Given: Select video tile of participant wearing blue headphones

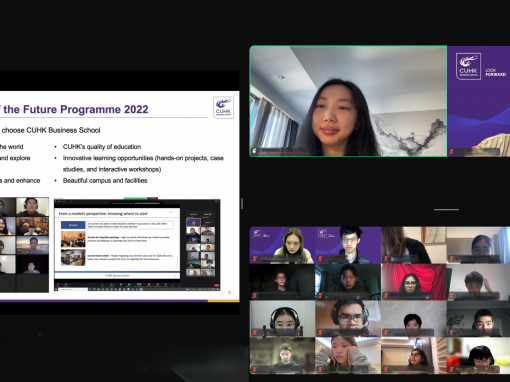Looking at the screenshot, I should click(282, 318).
